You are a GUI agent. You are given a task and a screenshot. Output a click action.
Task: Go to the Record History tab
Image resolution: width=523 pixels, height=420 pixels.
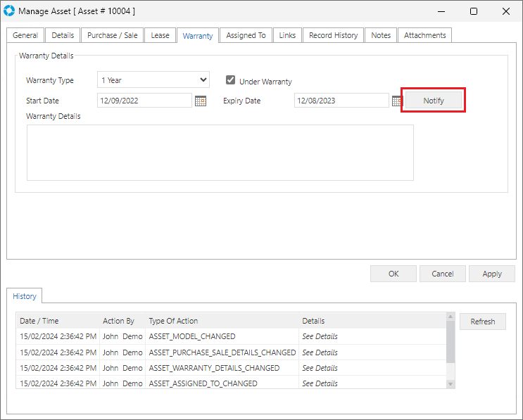334,35
